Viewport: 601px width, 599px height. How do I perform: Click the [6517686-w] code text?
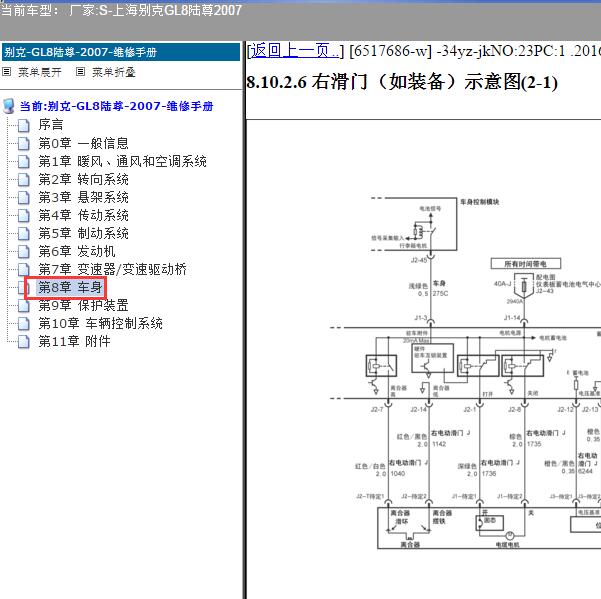391,51
